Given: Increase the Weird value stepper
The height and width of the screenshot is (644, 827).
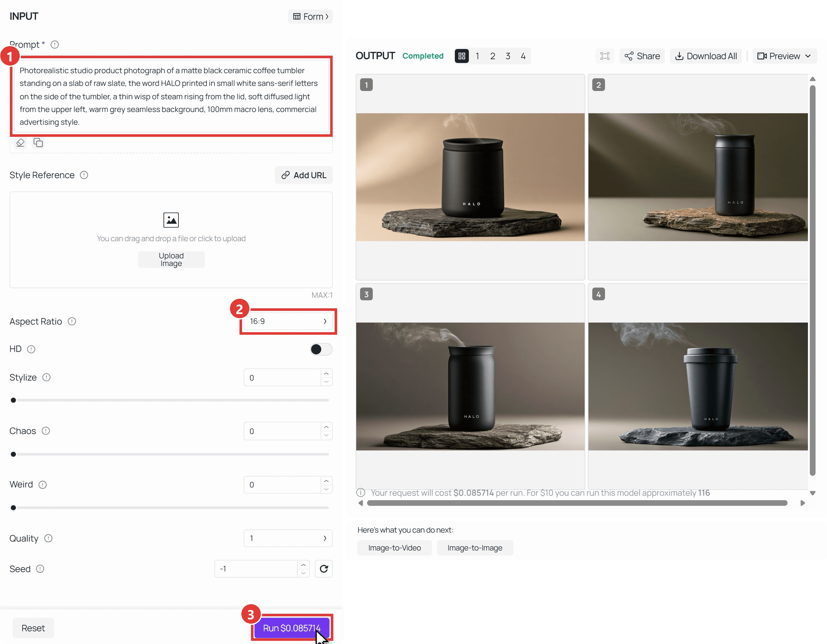Looking at the screenshot, I should [x=326, y=481].
